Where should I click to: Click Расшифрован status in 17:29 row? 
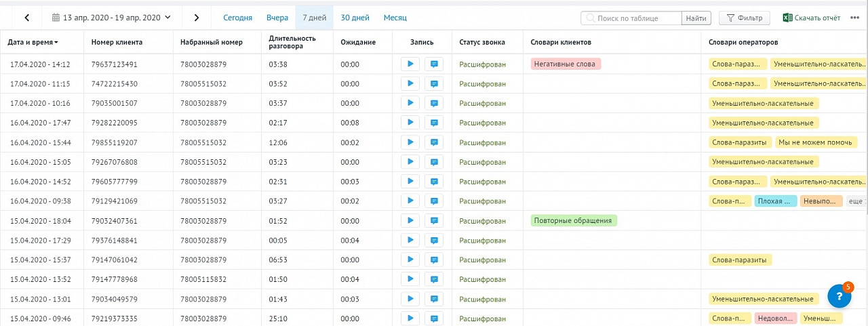[x=483, y=240]
